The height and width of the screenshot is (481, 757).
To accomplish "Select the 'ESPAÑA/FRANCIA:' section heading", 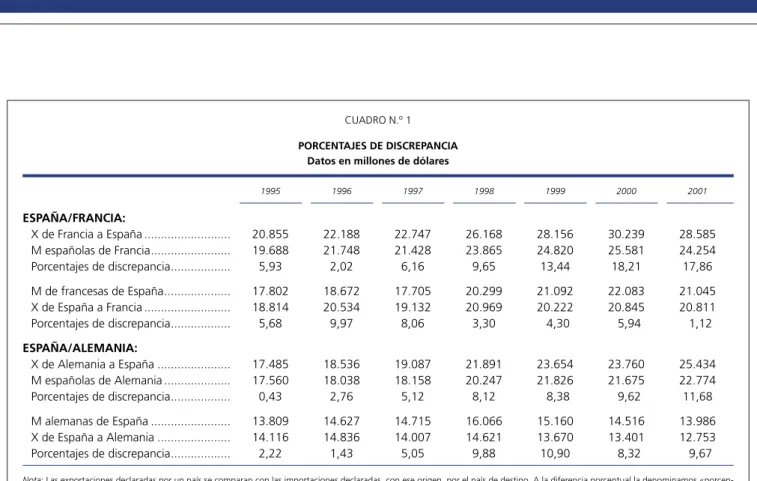I will click(74, 218).
